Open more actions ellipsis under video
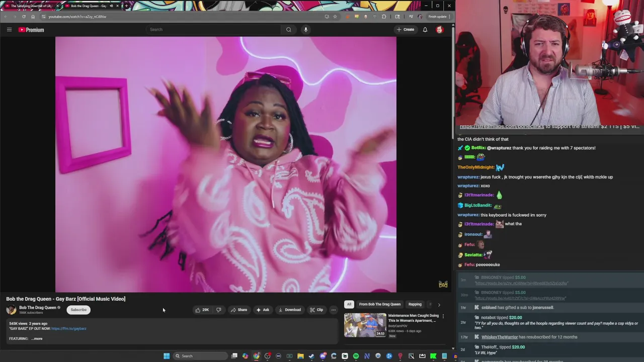This screenshot has height=362, width=644. 333,310
